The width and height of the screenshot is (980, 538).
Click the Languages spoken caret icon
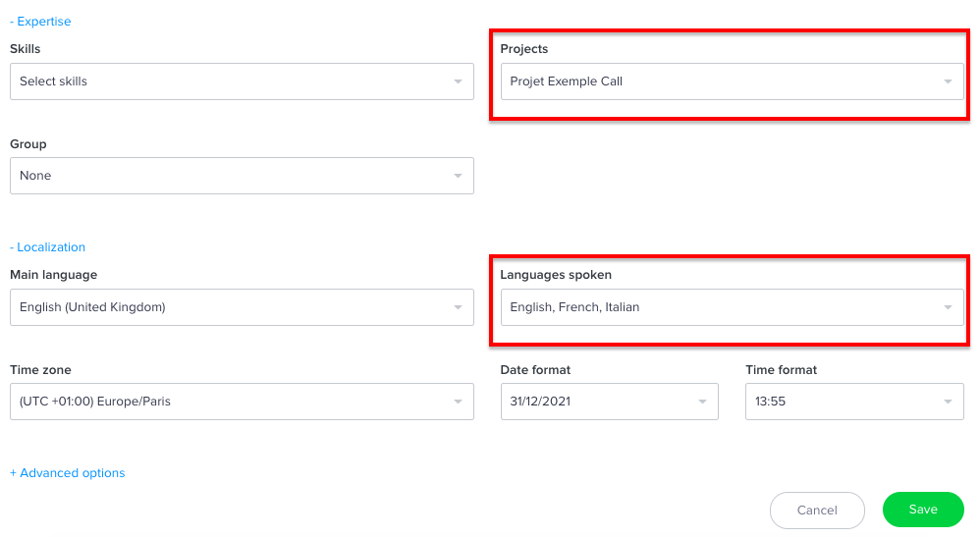coord(948,307)
